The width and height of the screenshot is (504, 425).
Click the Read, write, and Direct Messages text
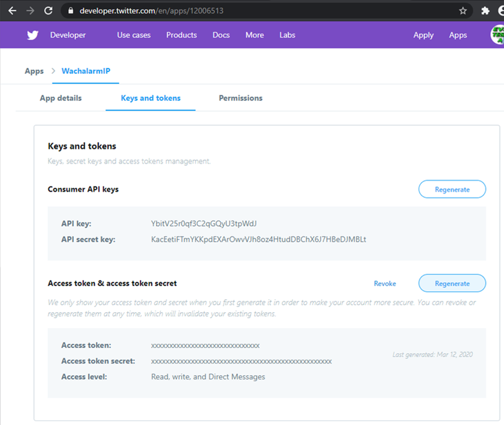[208, 376]
